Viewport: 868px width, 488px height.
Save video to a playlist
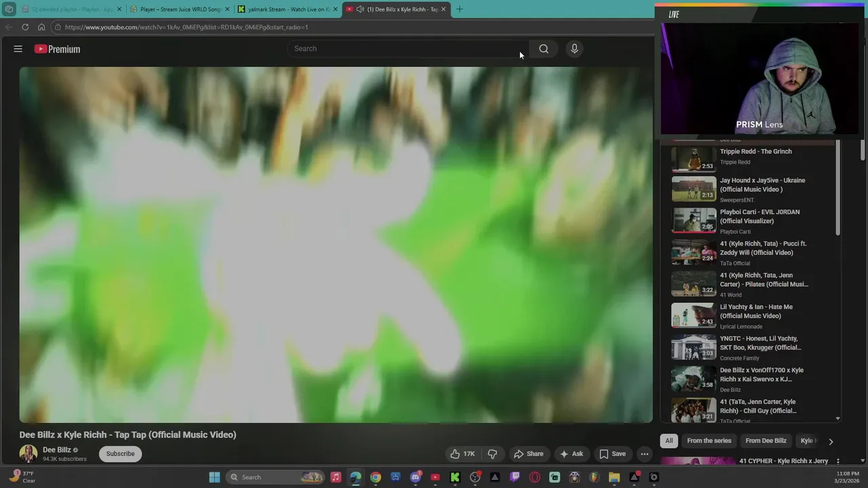click(612, 454)
